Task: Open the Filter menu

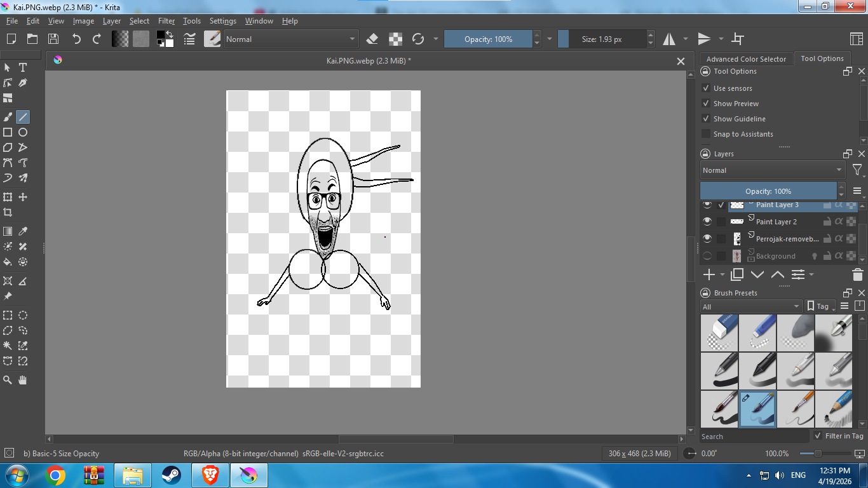Action: (x=166, y=21)
